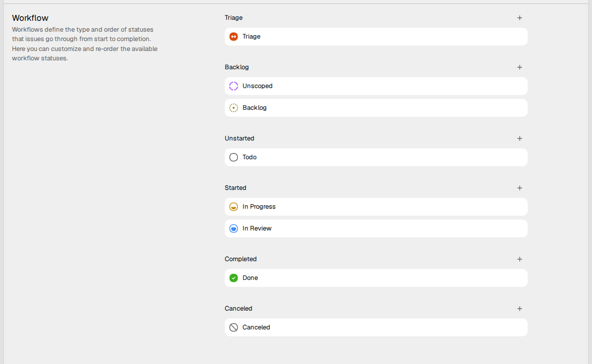Click the blue In Review status icon
Image resolution: width=592 pixels, height=364 pixels.
[x=234, y=228]
